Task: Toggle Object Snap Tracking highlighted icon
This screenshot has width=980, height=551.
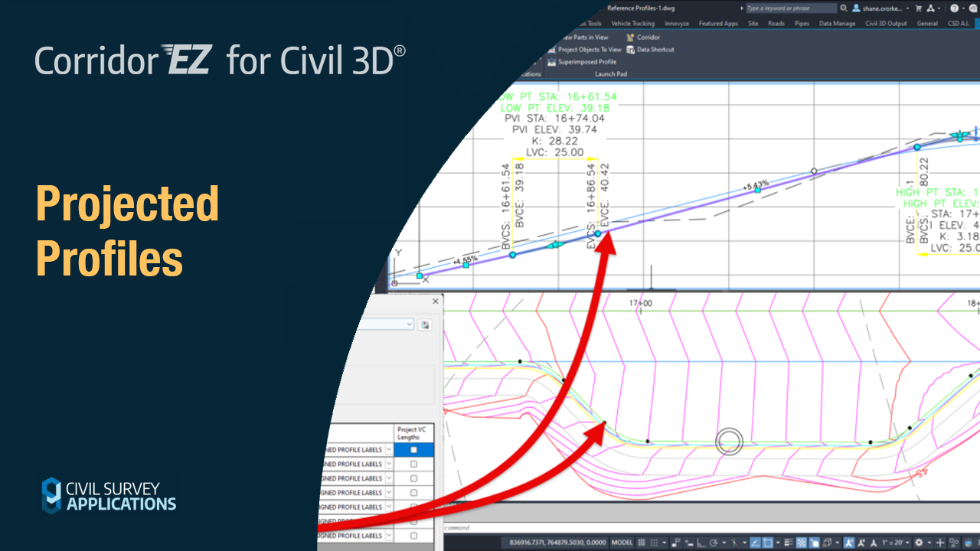Action: 755,543
